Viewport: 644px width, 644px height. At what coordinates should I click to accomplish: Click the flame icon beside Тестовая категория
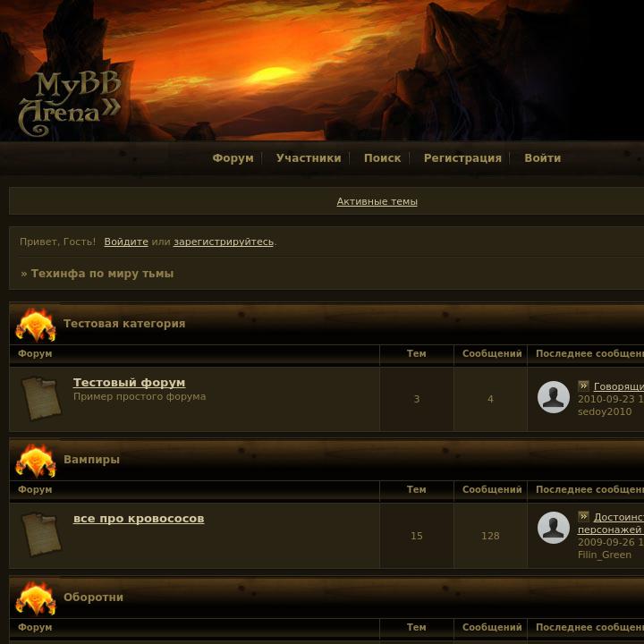[36, 325]
